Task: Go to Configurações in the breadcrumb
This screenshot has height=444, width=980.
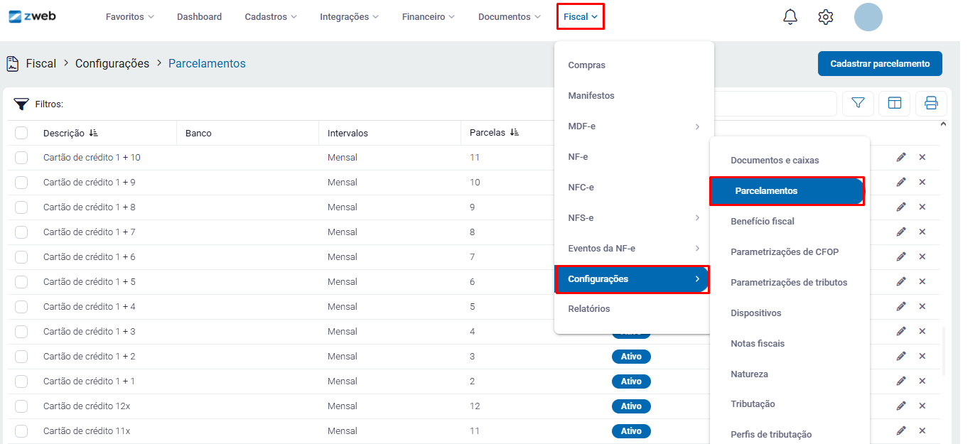Action: (x=112, y=63)
